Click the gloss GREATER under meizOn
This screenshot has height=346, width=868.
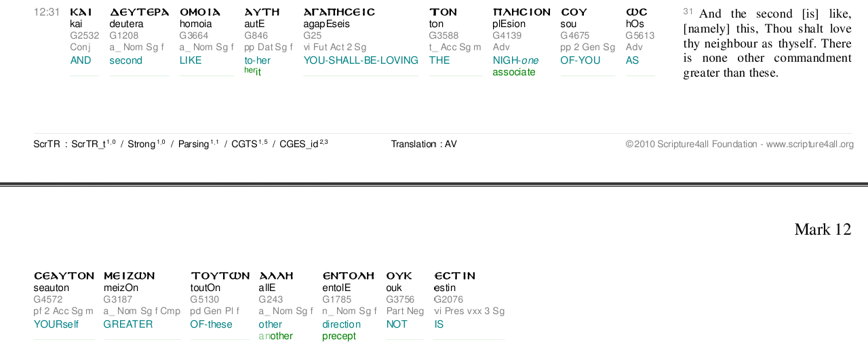127,324
